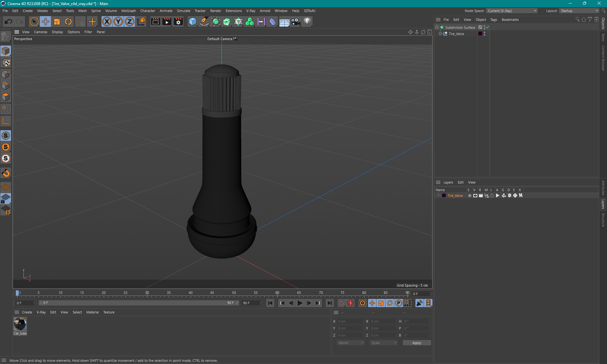Expand the Tire_Valve object node
The image size is (607, 364).
click(440, 34)
